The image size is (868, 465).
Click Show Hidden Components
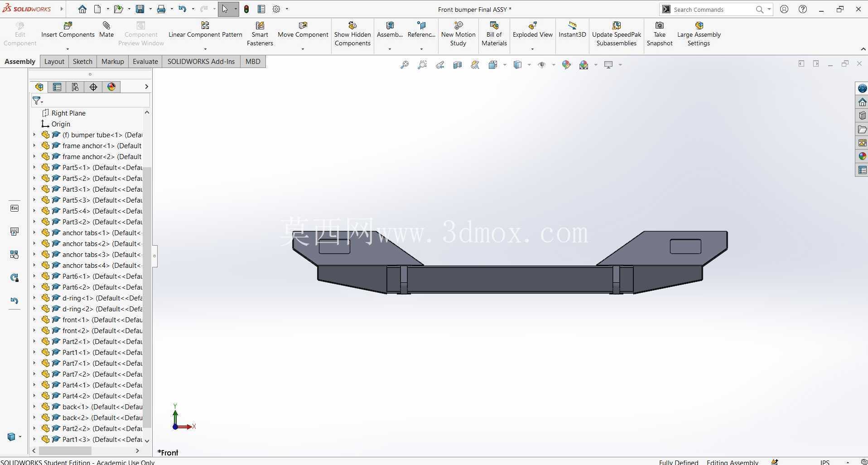(352, 34)
